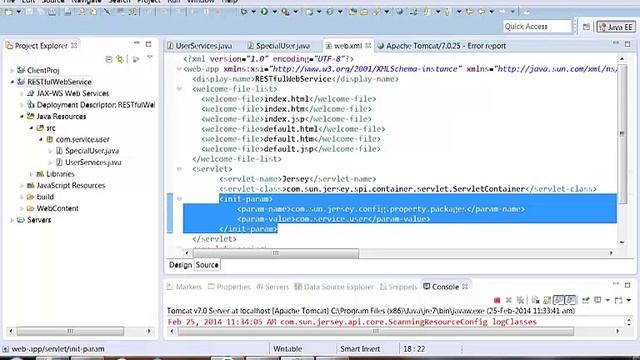Expand the JAX-WS Web Services node

[22, 93]
